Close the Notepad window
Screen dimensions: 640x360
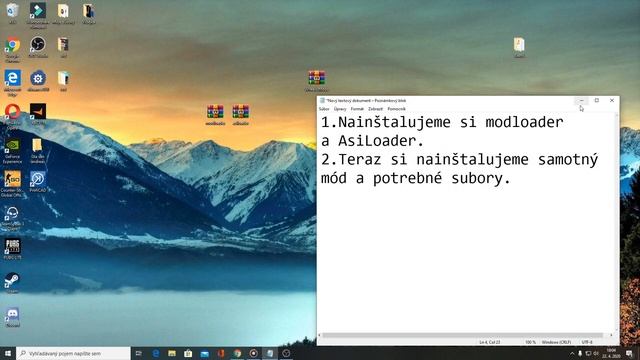click(612, 100)
